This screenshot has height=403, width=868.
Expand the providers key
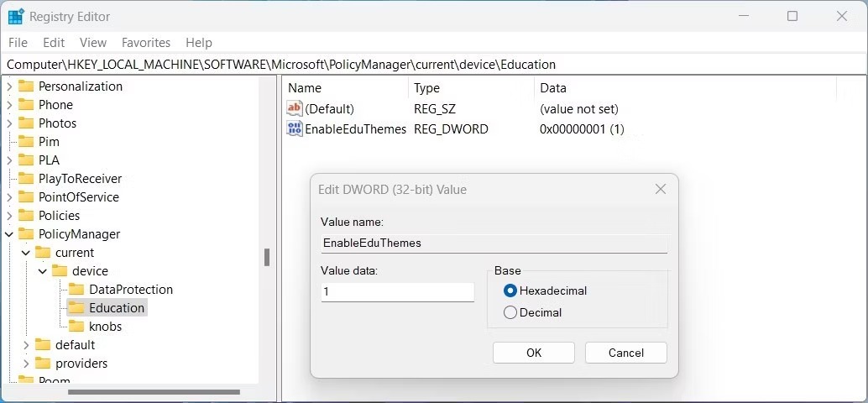pyautogui.click(x=26, y=364)
